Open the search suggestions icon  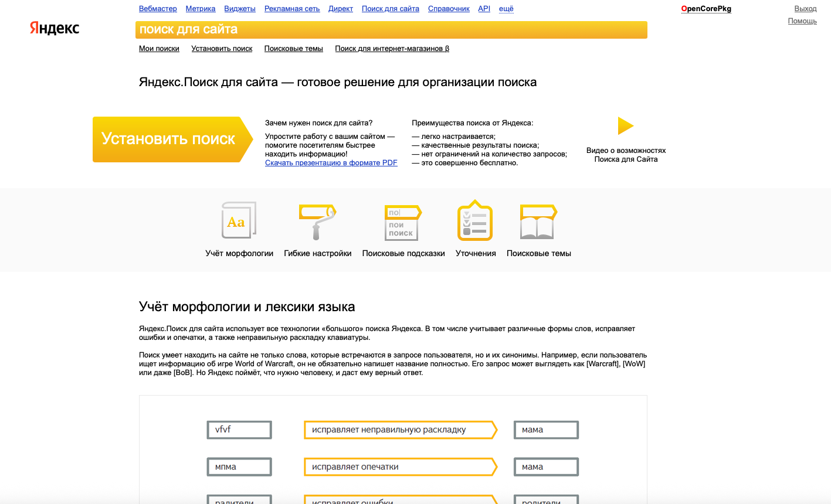pyautogui.click(x=403, y=222)
